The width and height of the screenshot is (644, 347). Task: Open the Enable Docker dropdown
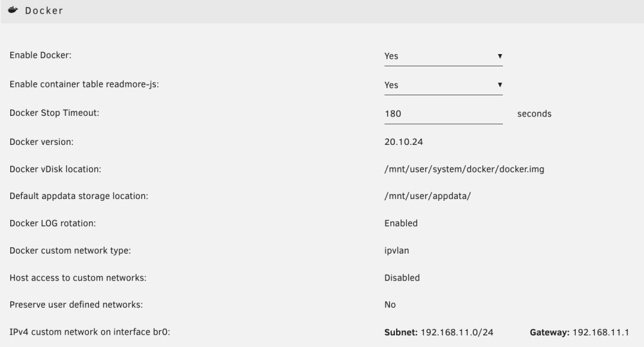(x=443, y=56)
